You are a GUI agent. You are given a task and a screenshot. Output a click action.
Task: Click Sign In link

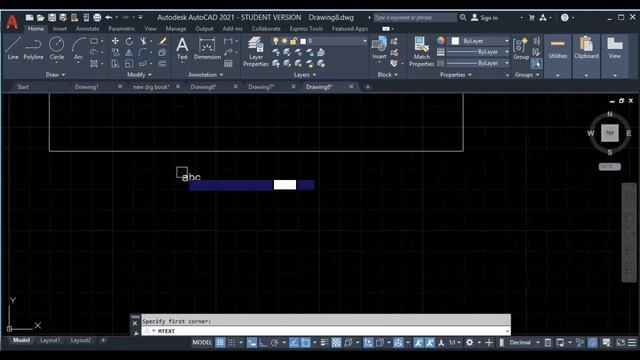coord(489,18)
